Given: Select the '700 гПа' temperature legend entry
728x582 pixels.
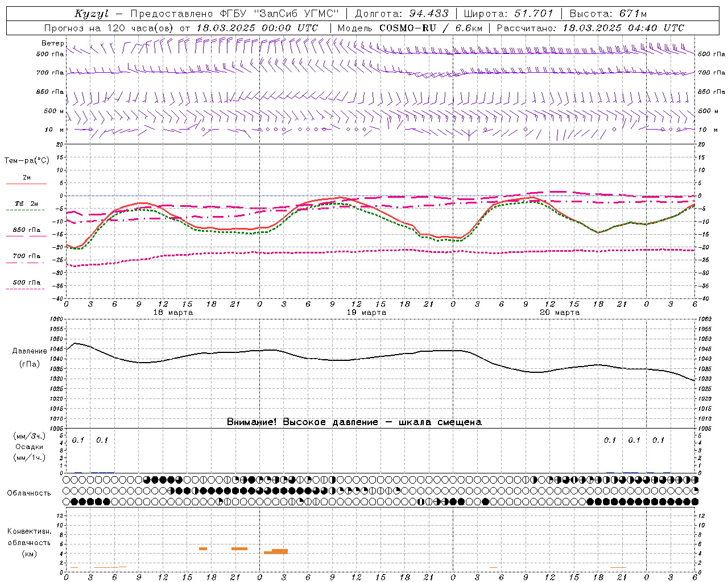Looking at the screenshot, I should click(26, 256).
